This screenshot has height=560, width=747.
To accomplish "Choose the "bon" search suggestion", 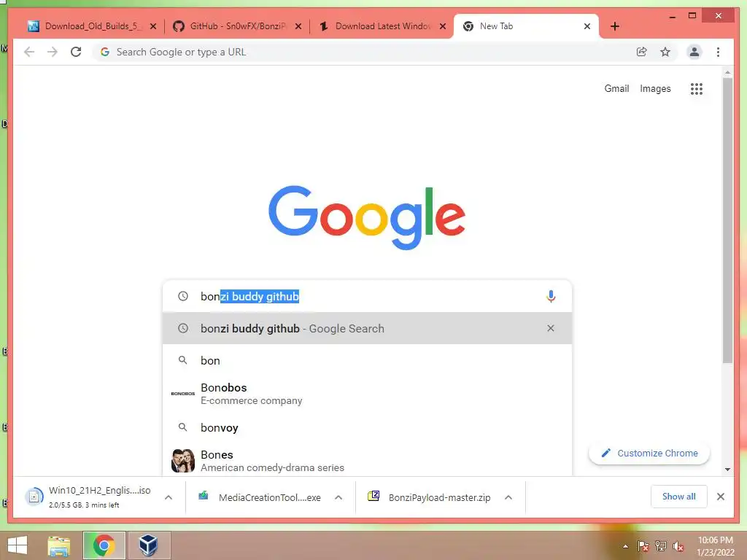I will point(367,360).
